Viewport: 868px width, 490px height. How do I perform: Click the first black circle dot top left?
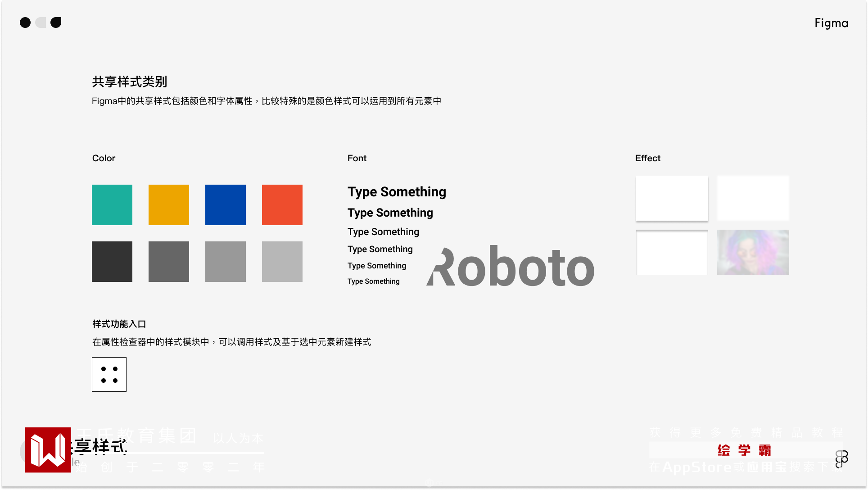pyautogui.click(x=25, y=23)
